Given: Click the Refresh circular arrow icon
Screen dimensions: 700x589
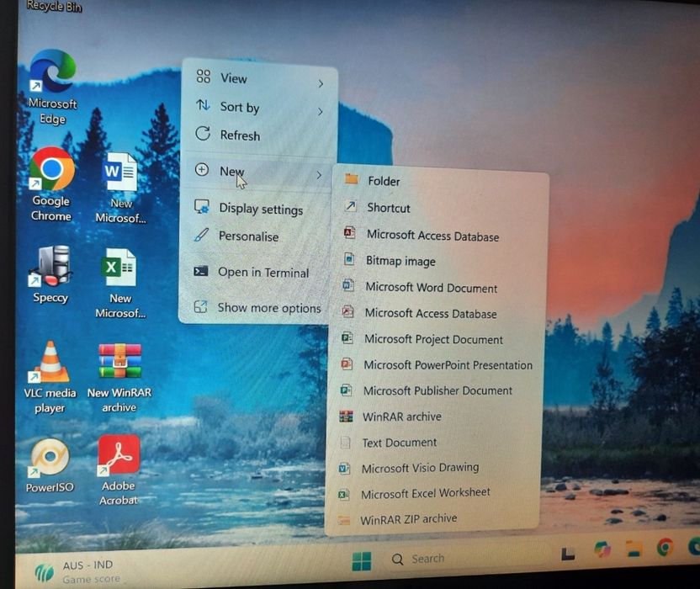Looking at the screenshot, I should [203, 133].
